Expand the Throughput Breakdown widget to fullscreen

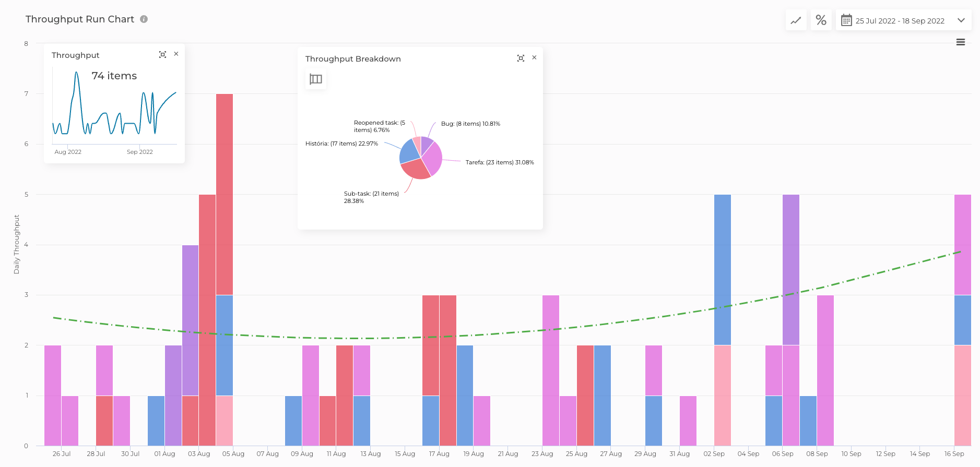pyautogui.click(x=521, y=58)
